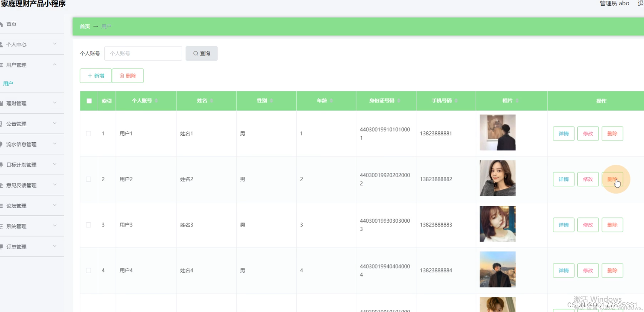Check the checkbox for row 用户2
The height and width of the screenshot is (312, 644).
click(x=88, y=179)
